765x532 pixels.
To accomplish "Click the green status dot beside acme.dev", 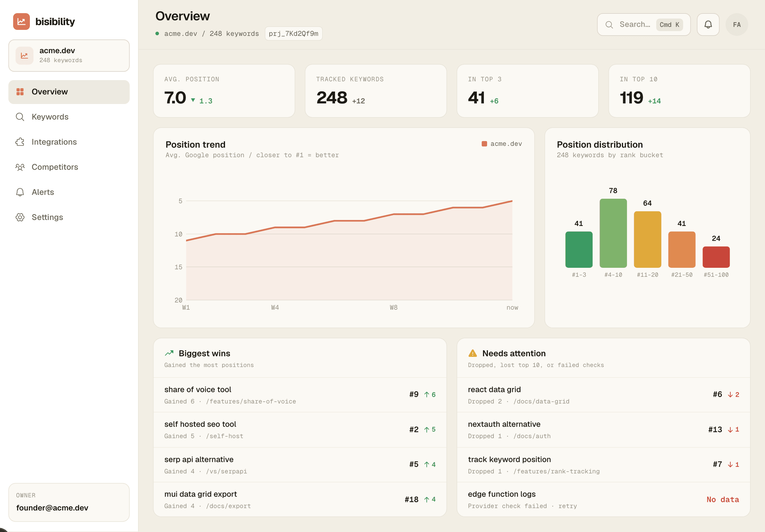I will [x=157, y=34].
